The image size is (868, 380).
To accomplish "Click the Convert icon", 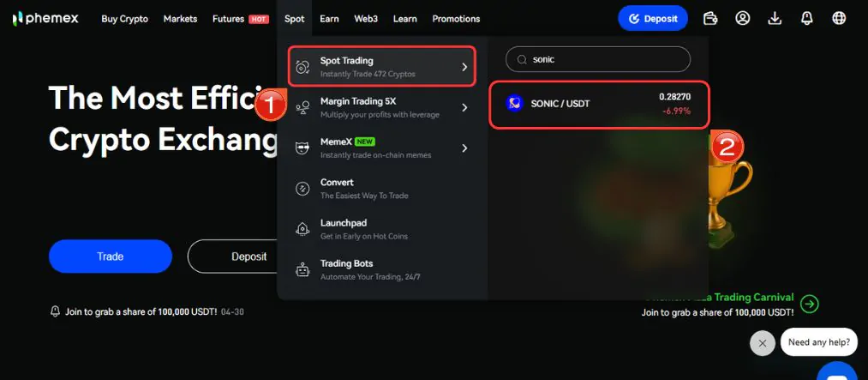I will point(302,189).
